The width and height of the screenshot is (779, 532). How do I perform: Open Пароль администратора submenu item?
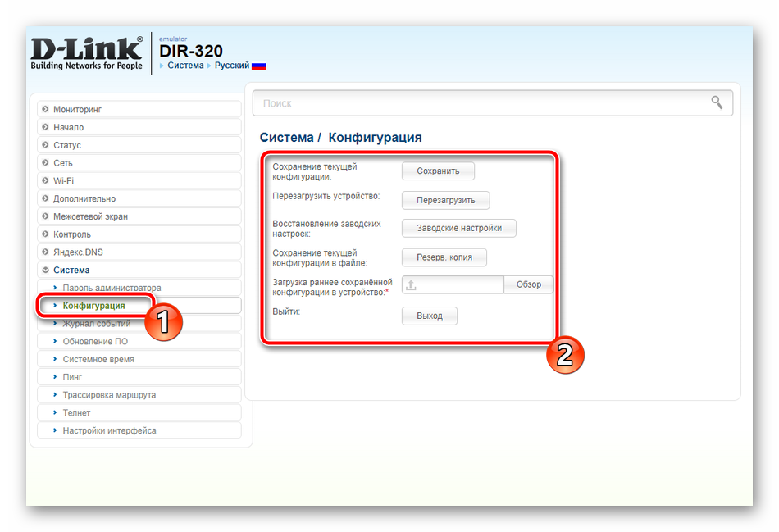pyautogui.click(x=139, y=288)
